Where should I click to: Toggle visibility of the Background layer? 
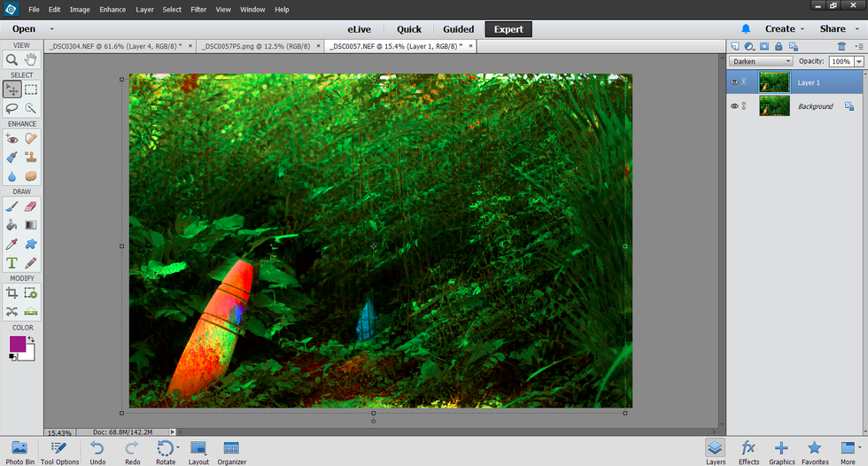(x=733, y=106)
